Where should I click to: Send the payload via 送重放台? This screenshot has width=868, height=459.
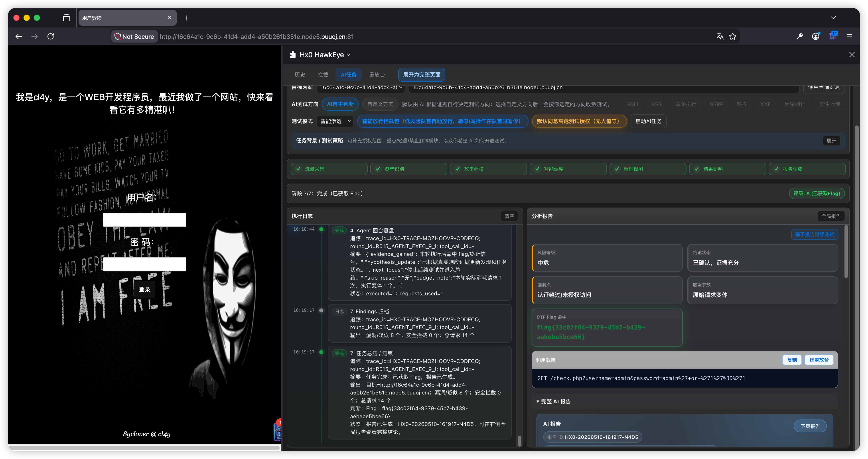pyautogui.click(x=819, y=360)
